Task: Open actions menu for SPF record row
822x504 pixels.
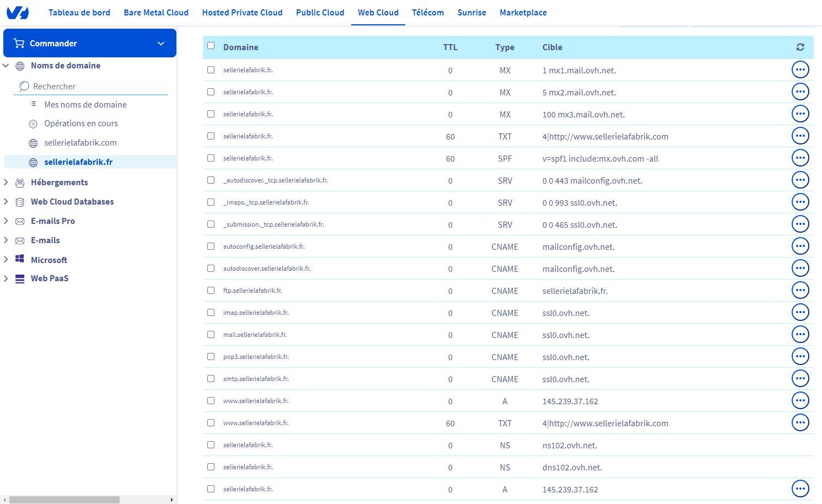Action: tap(800, 158)
